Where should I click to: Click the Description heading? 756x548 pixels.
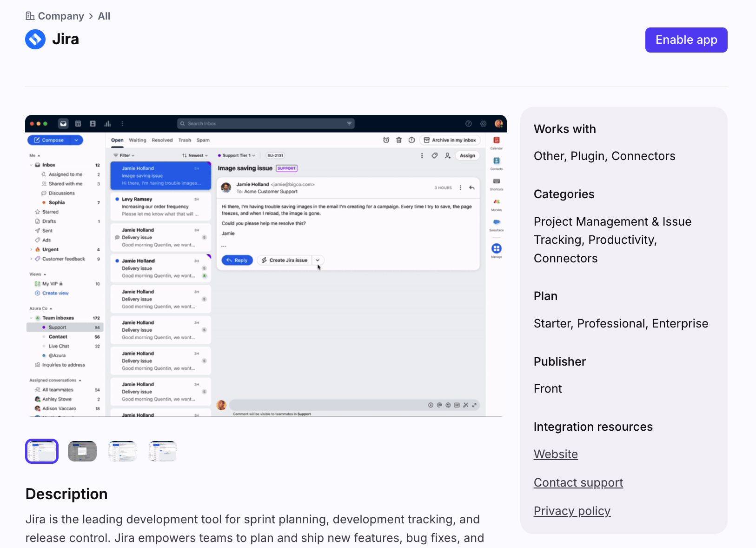[66, 494]
